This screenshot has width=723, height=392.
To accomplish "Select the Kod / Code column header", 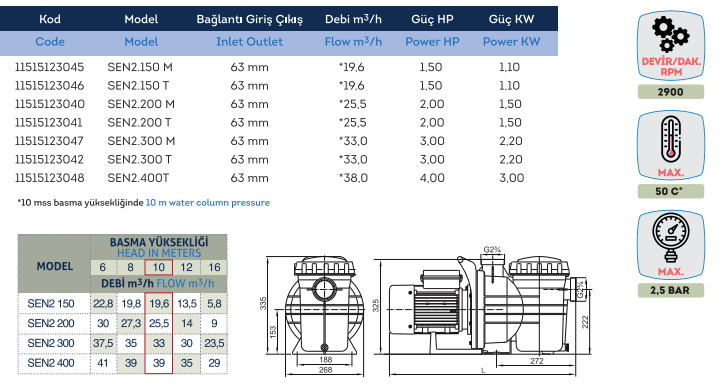I will pyautogui.click(x=50, y=30).
